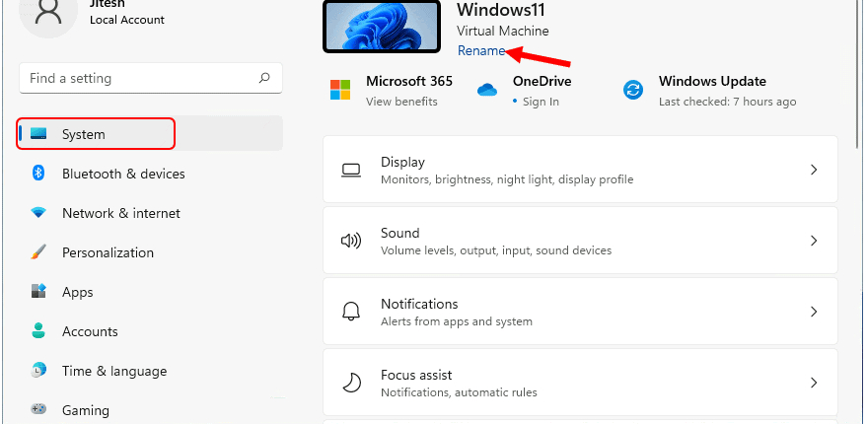
Task: Click the Apps icon in sidebar
Action: pyautogui.click(x=38, y=291)
